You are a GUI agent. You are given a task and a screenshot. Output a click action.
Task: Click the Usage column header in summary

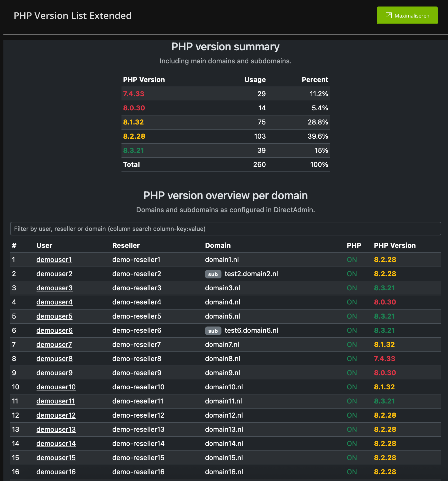255,80
